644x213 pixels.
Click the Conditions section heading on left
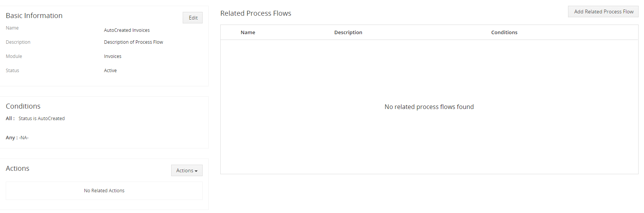tap(23, 106)
